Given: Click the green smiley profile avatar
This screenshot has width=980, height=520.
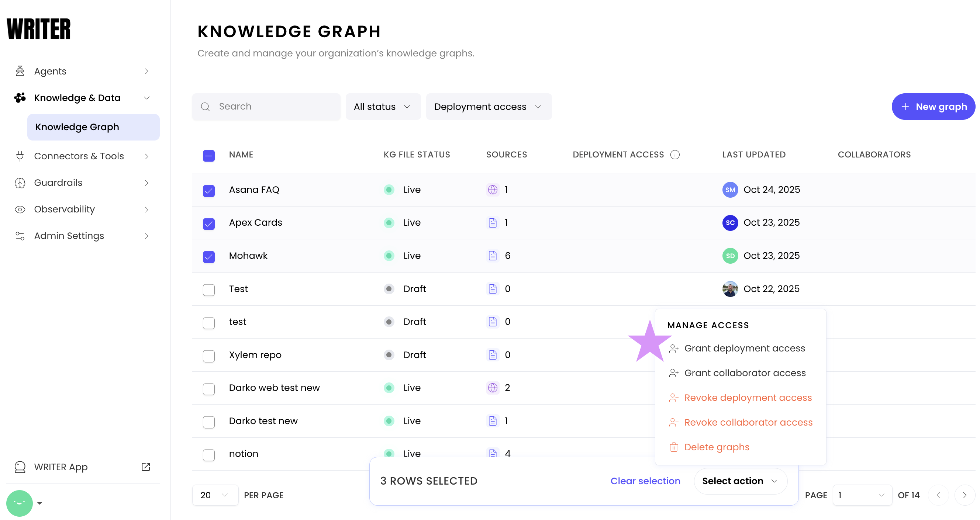Looking at the screenshot, I should point(20,503).
